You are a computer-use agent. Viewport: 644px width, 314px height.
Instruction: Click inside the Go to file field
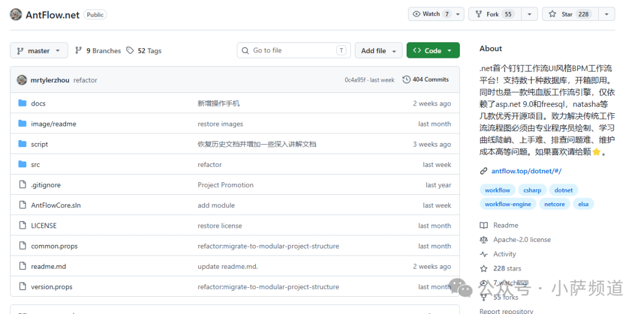(x=293, y=51)
